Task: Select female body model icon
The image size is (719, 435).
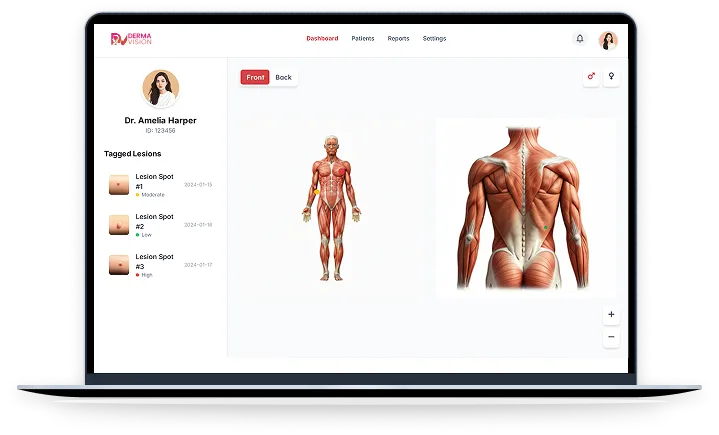Action: click(x=611, y=77)
